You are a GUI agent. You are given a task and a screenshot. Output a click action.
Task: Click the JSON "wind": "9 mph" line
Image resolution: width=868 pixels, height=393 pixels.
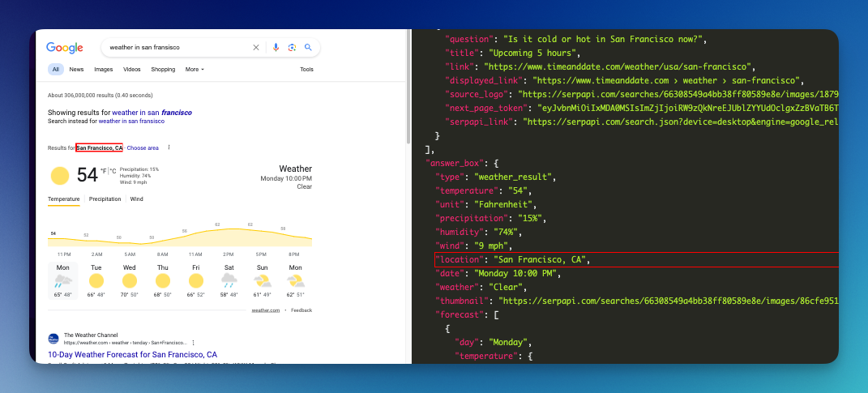pyautogui.click(x=476, y=246)
